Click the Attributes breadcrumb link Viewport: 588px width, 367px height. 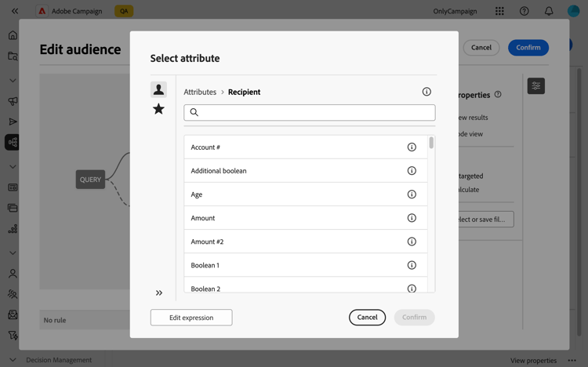(x=200, y=92)
